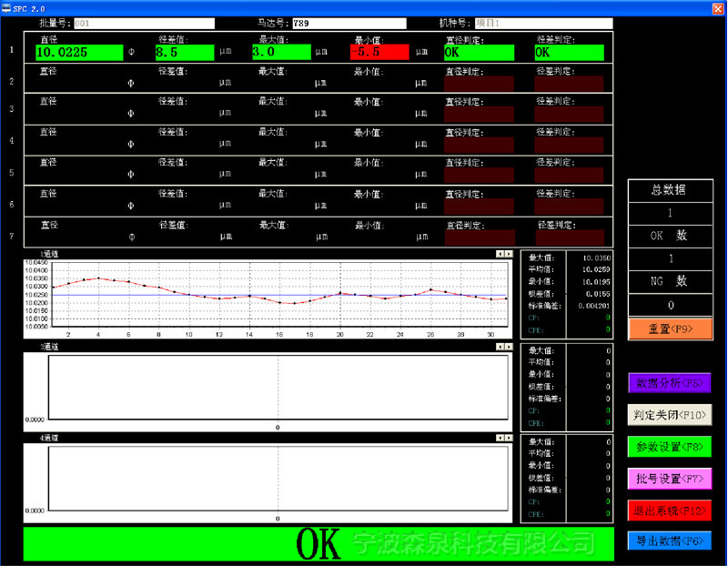
Task: Toggle 判定关闭 <F10> judgment button
Action: [x=669, y=415]
